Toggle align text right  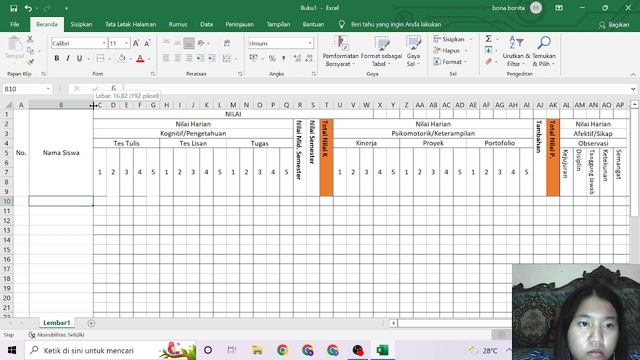tap(189, 58)
